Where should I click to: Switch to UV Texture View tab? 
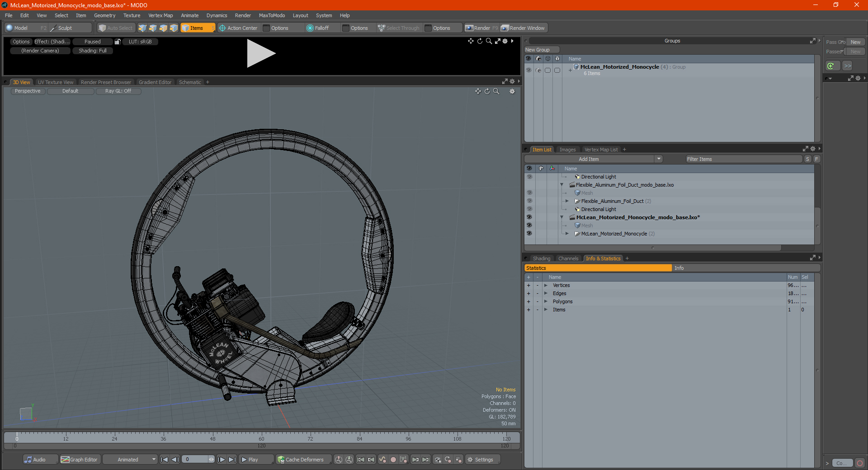click(x=56, y=82)
